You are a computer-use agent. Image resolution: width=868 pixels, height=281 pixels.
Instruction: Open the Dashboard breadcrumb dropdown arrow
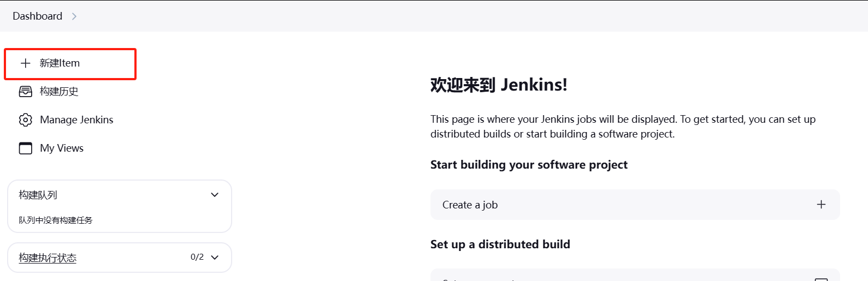pyautogui.click(x=74, y=16)
